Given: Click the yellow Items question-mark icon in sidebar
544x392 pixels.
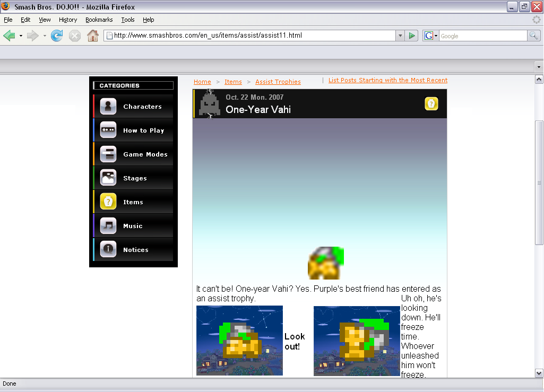Looking at the screenshot, I should (108, 202).
